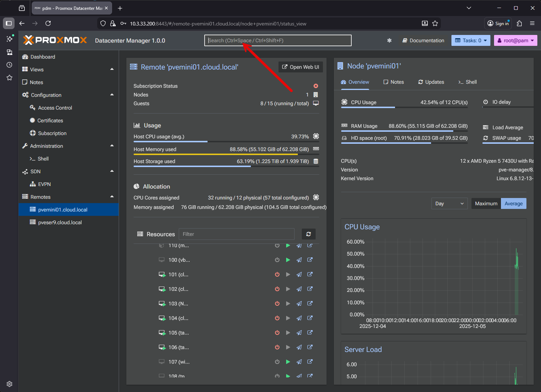This screenshot has height=392, width=541.
Task: Open the Open Web UI button
Action: point(300,67)
